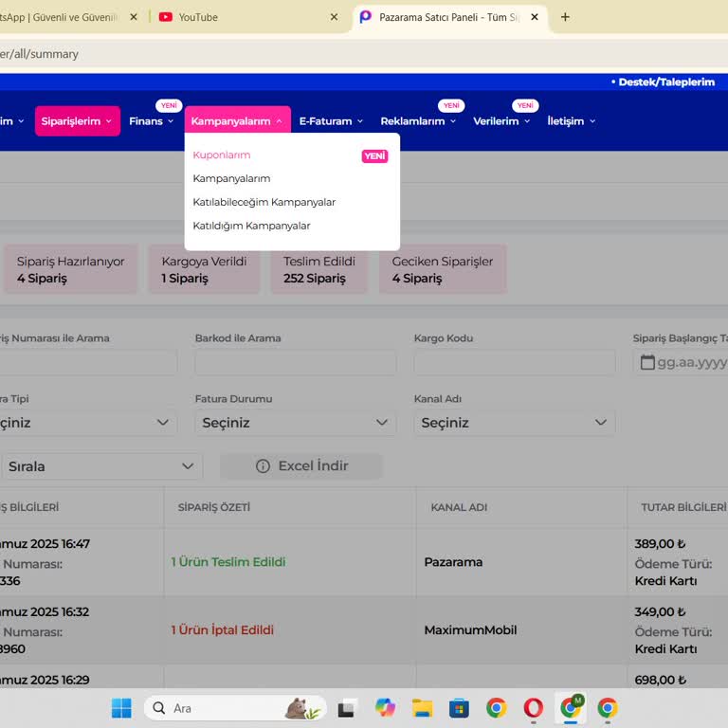Viewport: 728px width, 728px height.
Task: Click the Excel İndir button
Action: pos(301,466)
